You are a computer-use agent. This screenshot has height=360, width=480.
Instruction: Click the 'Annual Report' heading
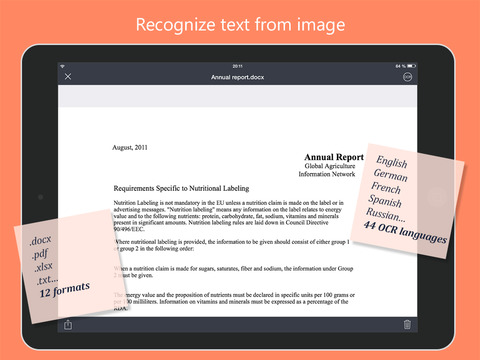click(334, 157)
